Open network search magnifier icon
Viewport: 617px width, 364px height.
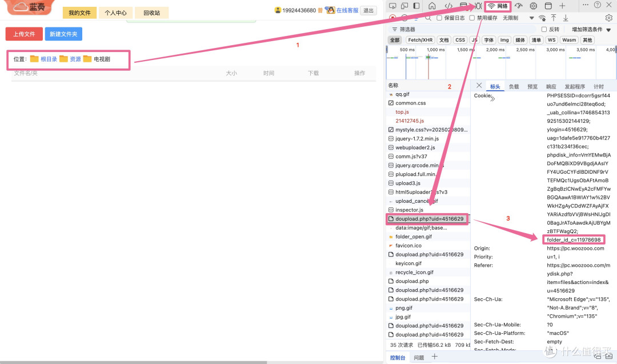[428, 18]
